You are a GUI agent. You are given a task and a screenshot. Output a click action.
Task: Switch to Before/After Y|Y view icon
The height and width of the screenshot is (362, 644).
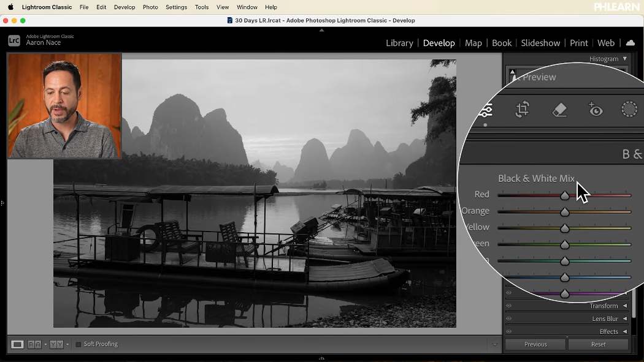(56, 344)
